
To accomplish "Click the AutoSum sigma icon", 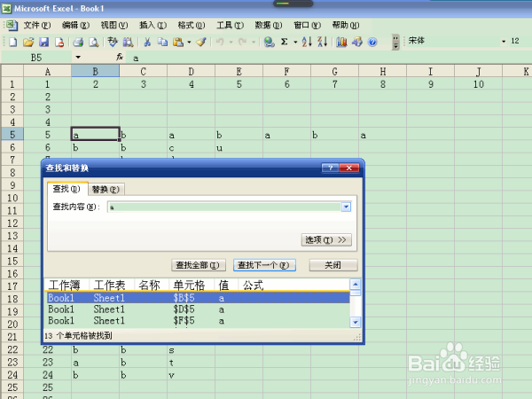I will 285,42.
